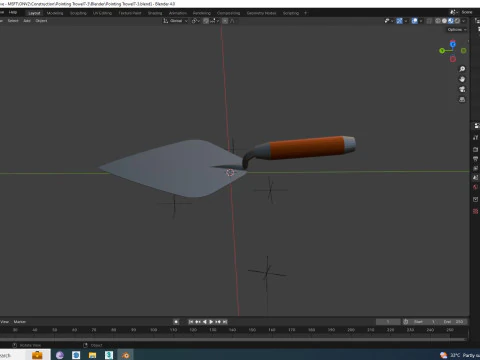Switch to the Scripting workspace tab
This screenshot has height=360, width=480.
pos(291,13)
